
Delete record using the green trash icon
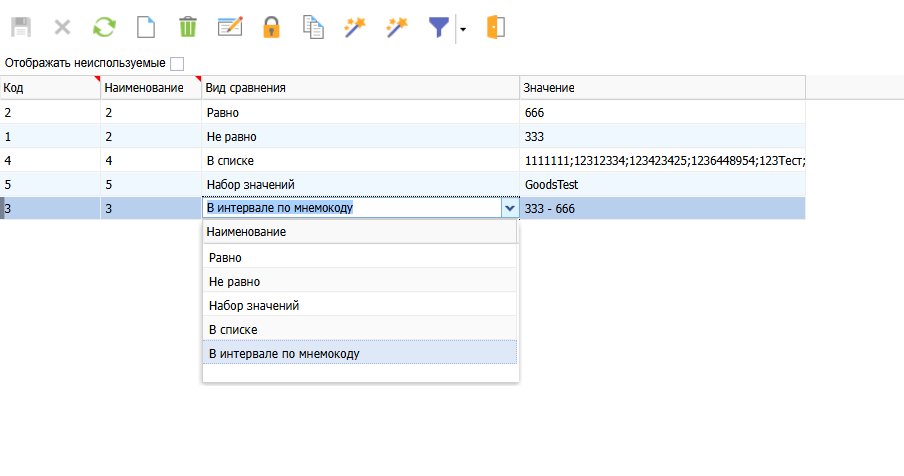pos(187,27)
